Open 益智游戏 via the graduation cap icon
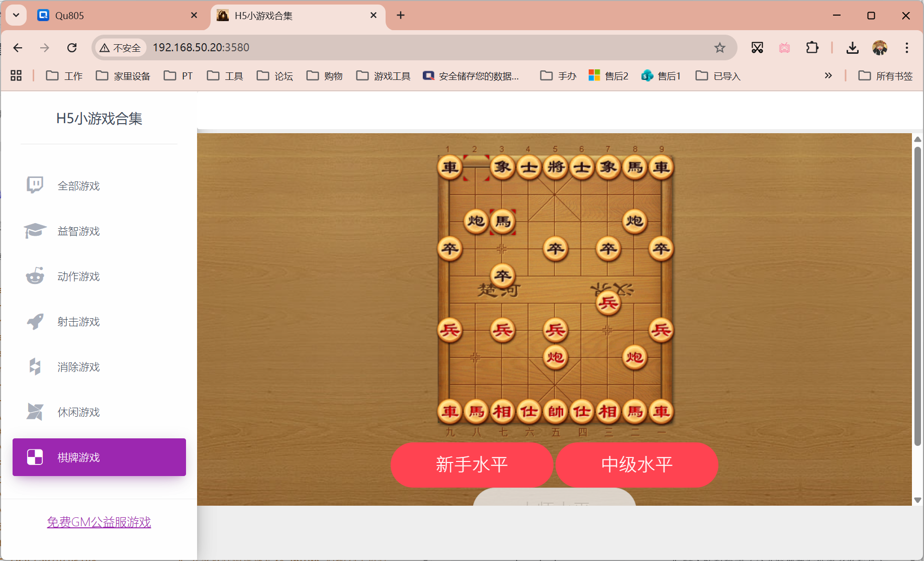The width and height of the screenshot is (924, 561). pos(34,230)
